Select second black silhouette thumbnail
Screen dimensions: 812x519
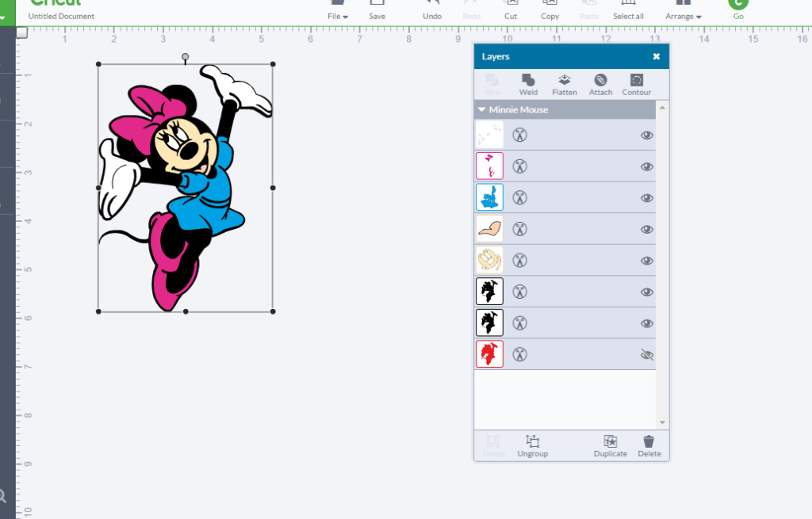tap(489, 322)
